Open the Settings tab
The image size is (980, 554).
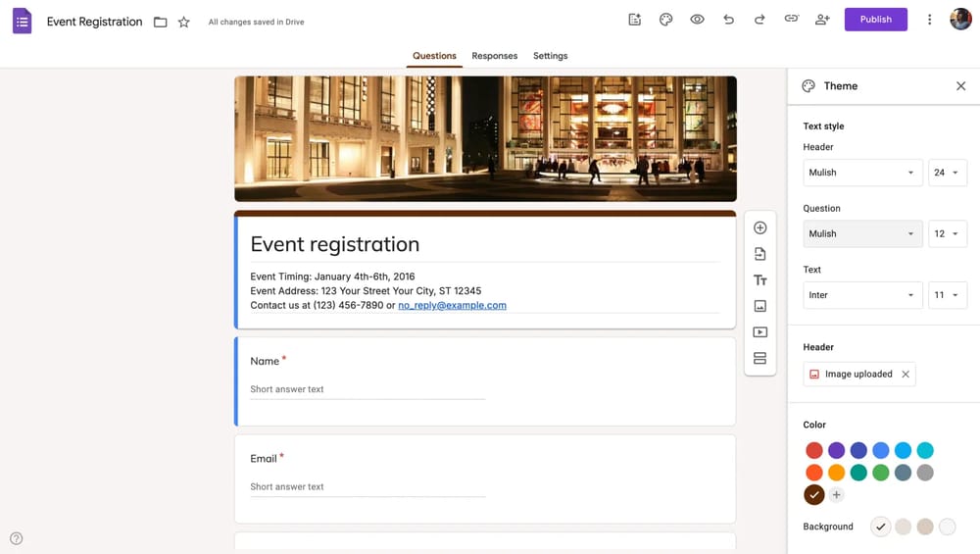coord(550,56)
